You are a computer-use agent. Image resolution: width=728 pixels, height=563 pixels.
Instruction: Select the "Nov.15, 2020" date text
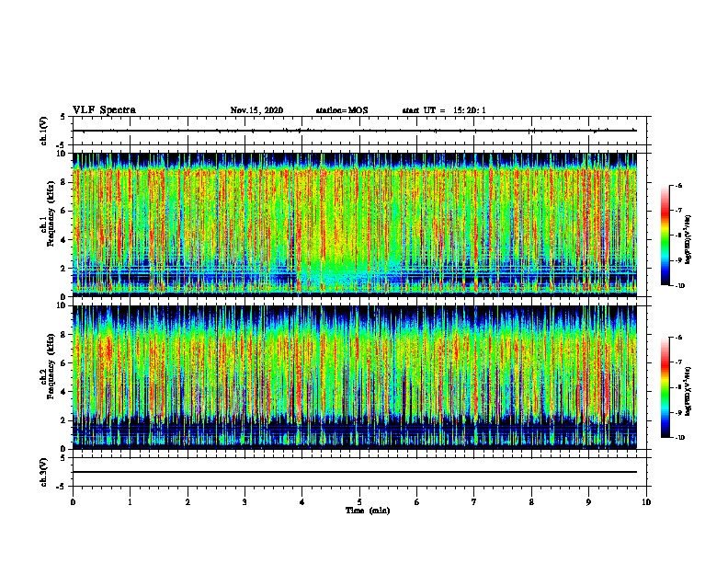256,110
